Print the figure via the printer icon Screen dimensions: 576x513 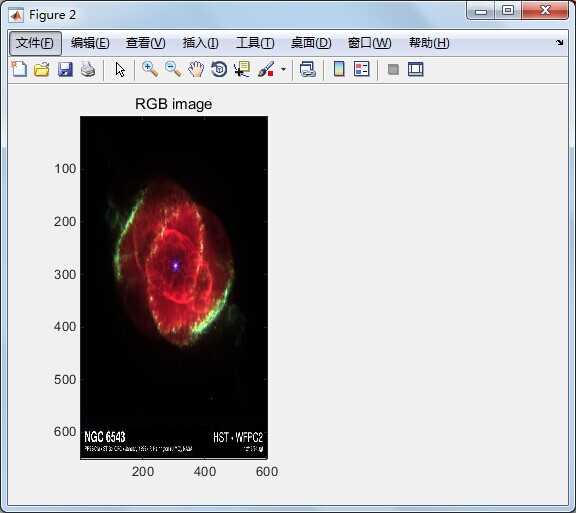click(x=88, y=69)
